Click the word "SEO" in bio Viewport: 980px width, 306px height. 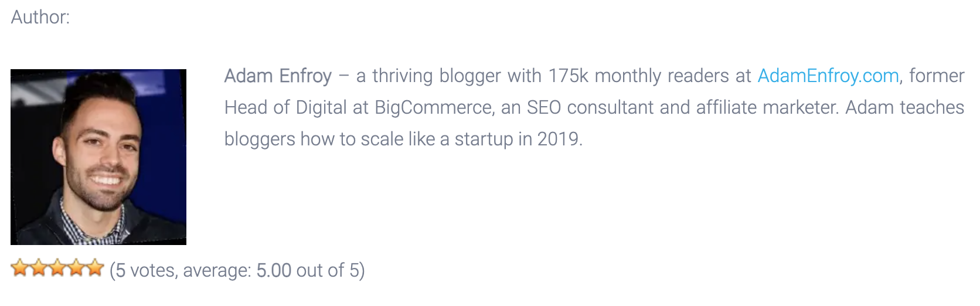(544, 107)
